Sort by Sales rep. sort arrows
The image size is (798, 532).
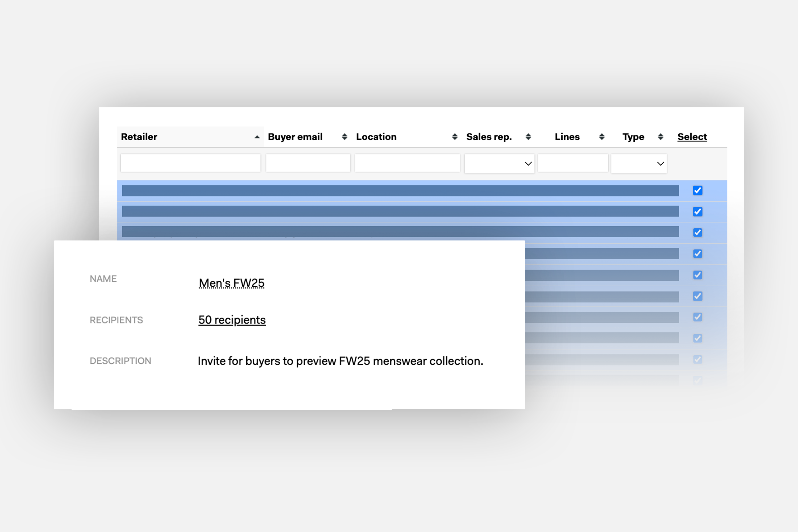point(528,137)
